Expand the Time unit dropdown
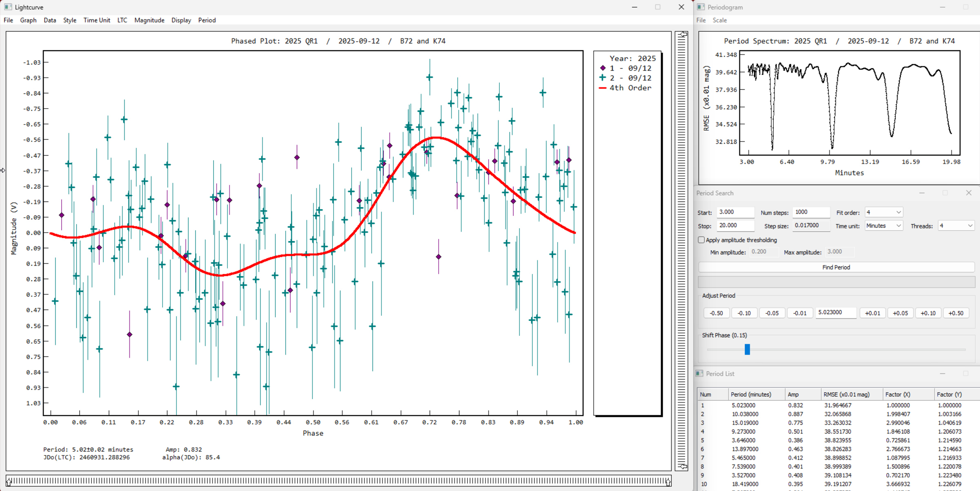This screenshot has width=980, height=491. pos(883,226)
